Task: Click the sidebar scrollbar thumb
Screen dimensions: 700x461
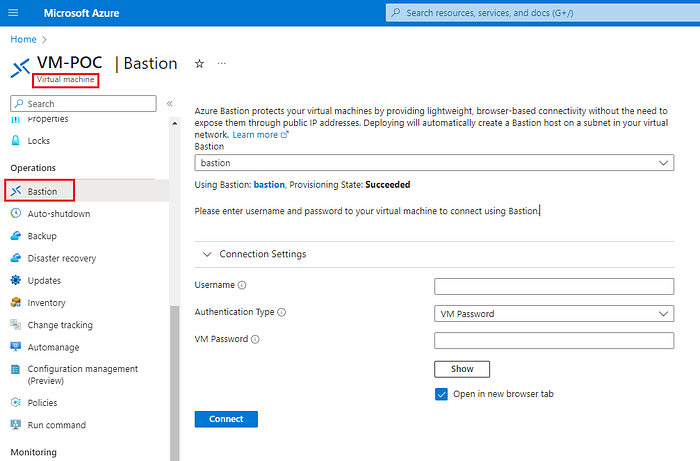Action: [x=175, y=383]
